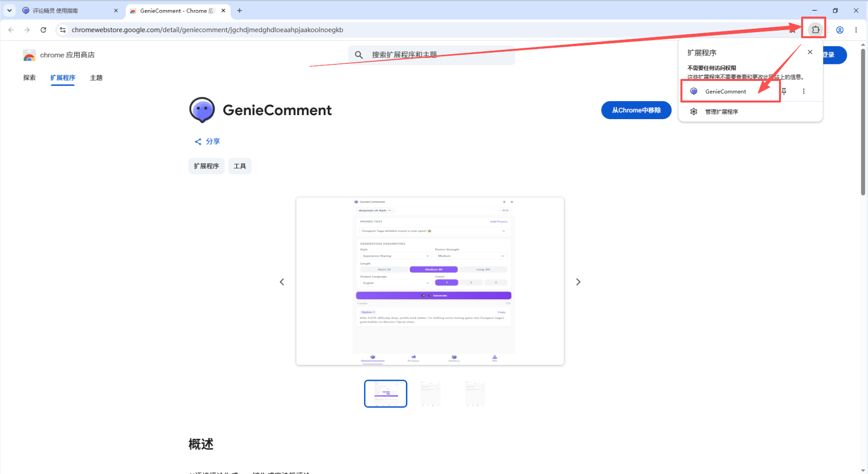The width and height of the screenshot is (868, 474).
Task: Select the second screenshot thumbnail
Action: point(430,394)
